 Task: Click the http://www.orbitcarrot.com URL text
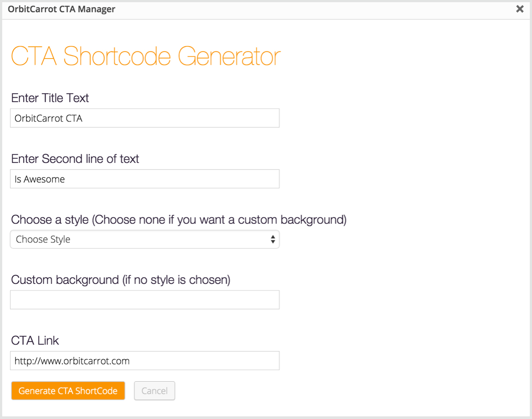coord(72,361)
